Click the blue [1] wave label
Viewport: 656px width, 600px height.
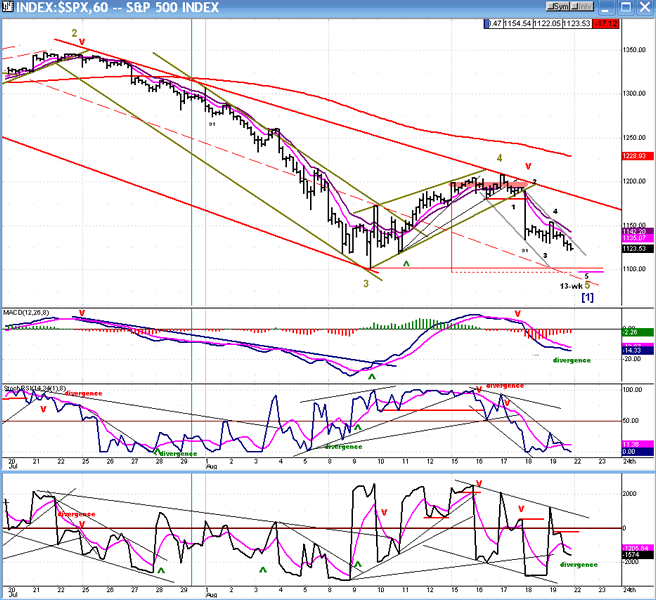tap(588, 299)
